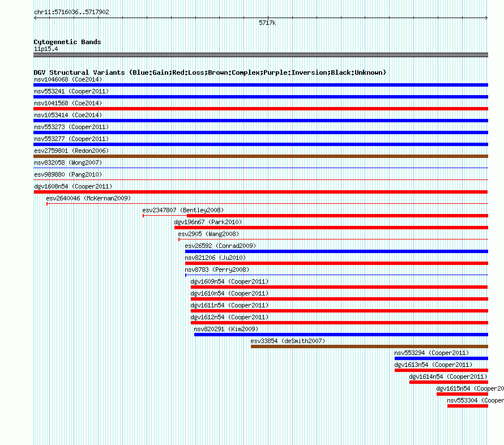Open variant esv989880 (Pang2010)
504x445 pixels.
click(x=68, y=174)
